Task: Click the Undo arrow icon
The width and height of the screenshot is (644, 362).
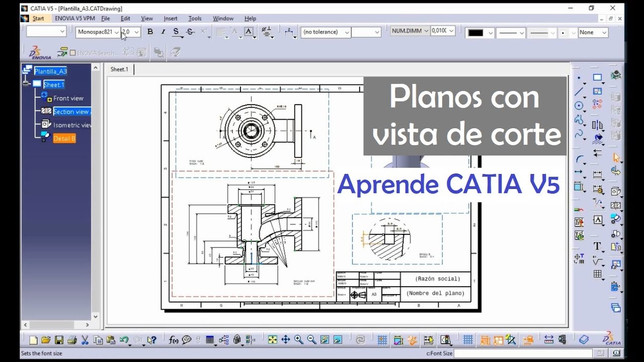Action: coord(124,340)
